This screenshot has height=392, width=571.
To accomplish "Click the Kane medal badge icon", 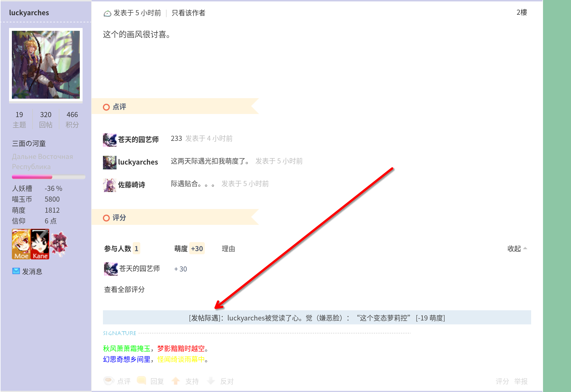I will point(40,244).
